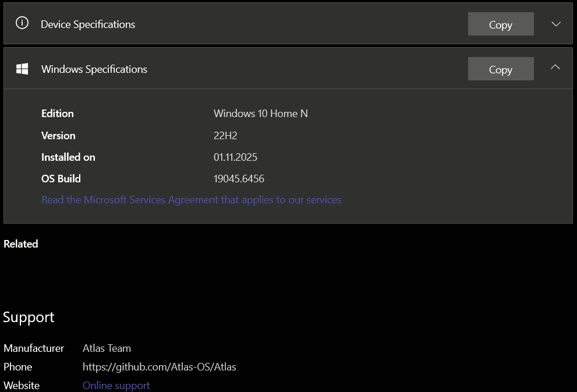Copy the Device Specifications
577x392 pixels.
pos(500,24)
